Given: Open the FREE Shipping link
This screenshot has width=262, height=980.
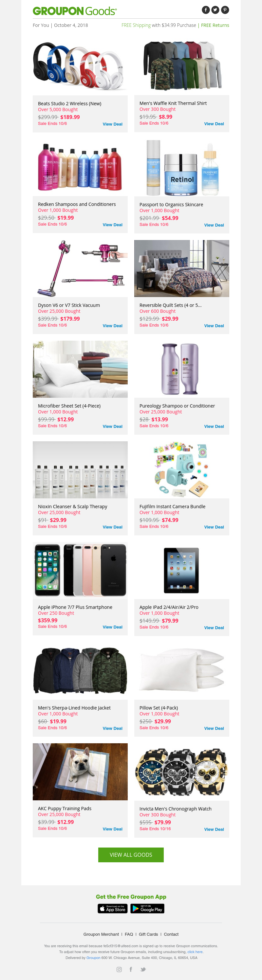Looking at the screenshot, I should 136,25.
